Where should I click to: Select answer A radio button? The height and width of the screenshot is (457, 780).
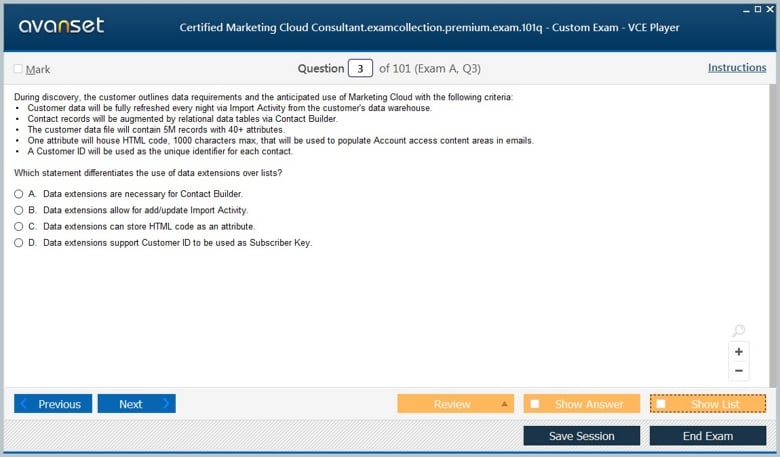click(18, 194)
